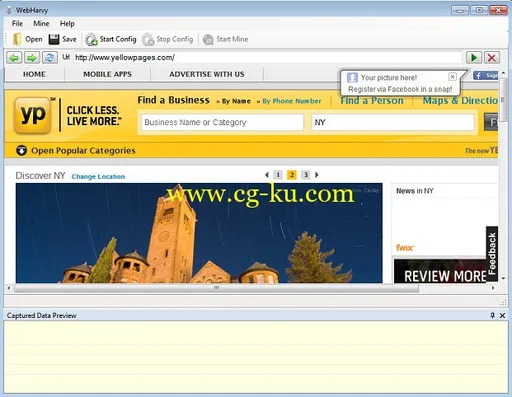Click Start Config in the toolbar
Image resolution: width=512 pixels, height=397 pixels.
click(110, 39)
